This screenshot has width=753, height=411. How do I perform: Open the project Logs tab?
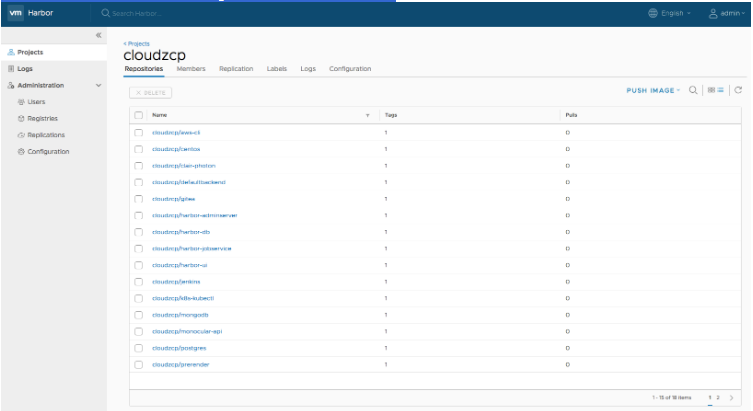click(308, 69)
